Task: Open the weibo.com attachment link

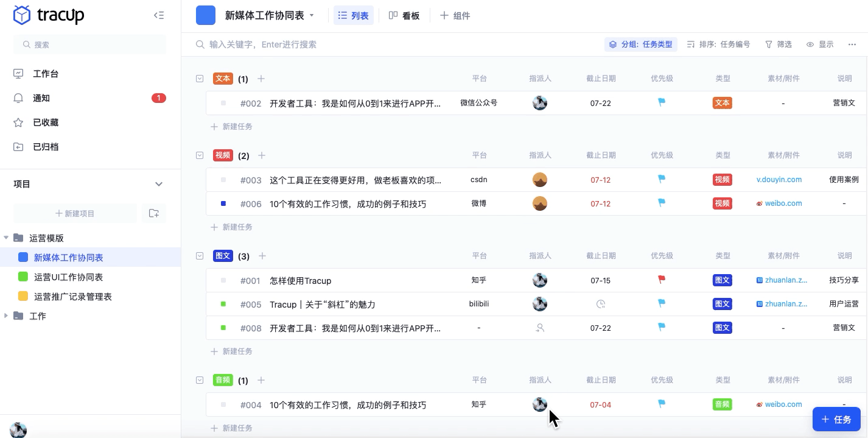Action: [x=783, y=203]
